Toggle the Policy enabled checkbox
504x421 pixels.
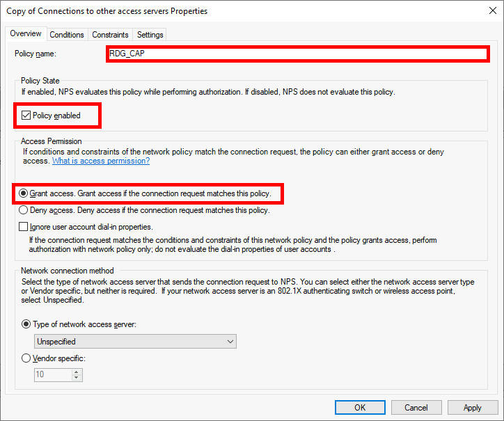tap(26, 116)
